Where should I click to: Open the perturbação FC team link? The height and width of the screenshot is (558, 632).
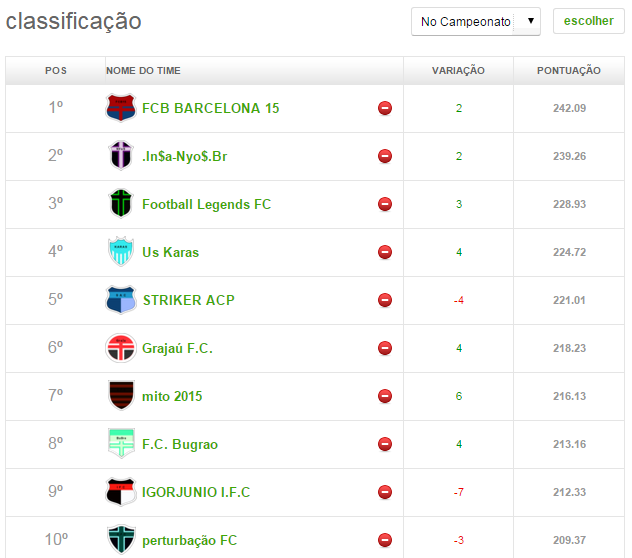pos(189,540)
